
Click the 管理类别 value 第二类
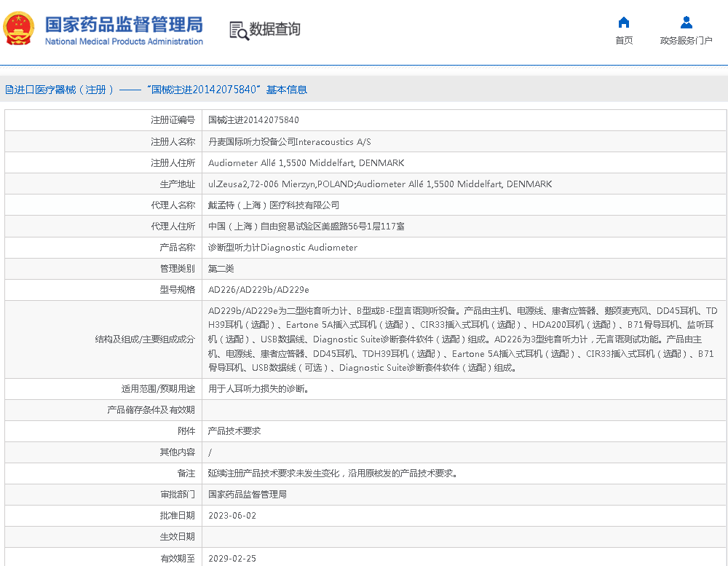click(x=221, y=269)
